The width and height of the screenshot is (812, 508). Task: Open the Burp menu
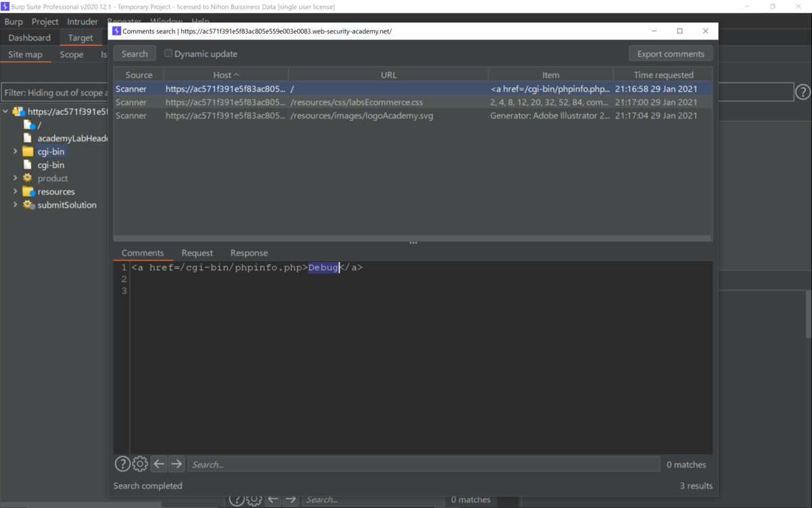[x=14, y=22]
